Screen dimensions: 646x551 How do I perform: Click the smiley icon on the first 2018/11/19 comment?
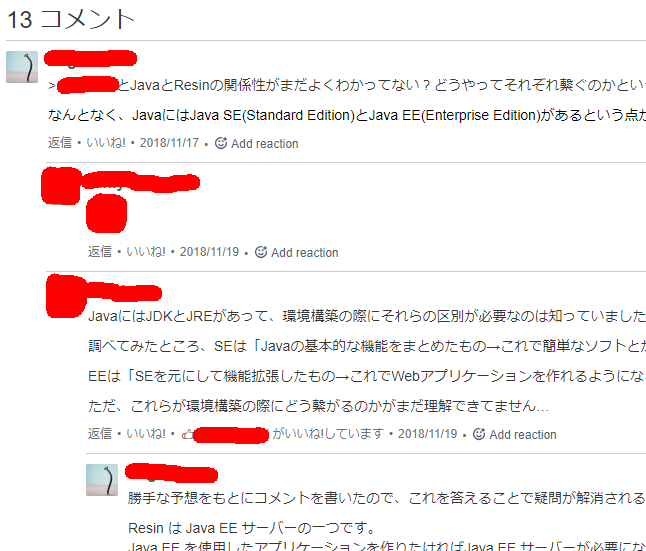(x=261, y=252)
